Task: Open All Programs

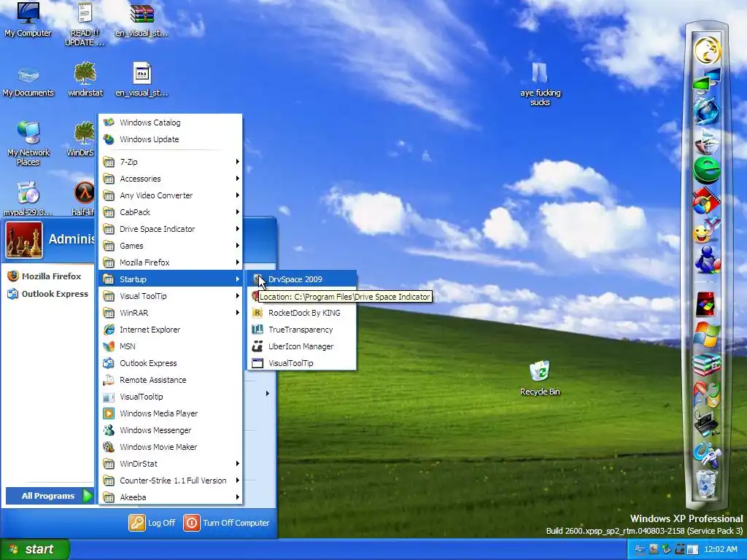Action: click(x=50, y=496)
